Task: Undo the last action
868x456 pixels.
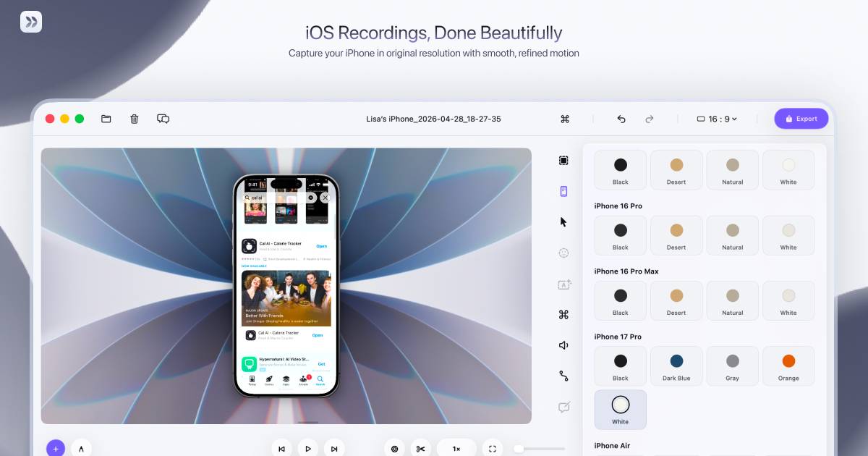Action: coord(621,119)
